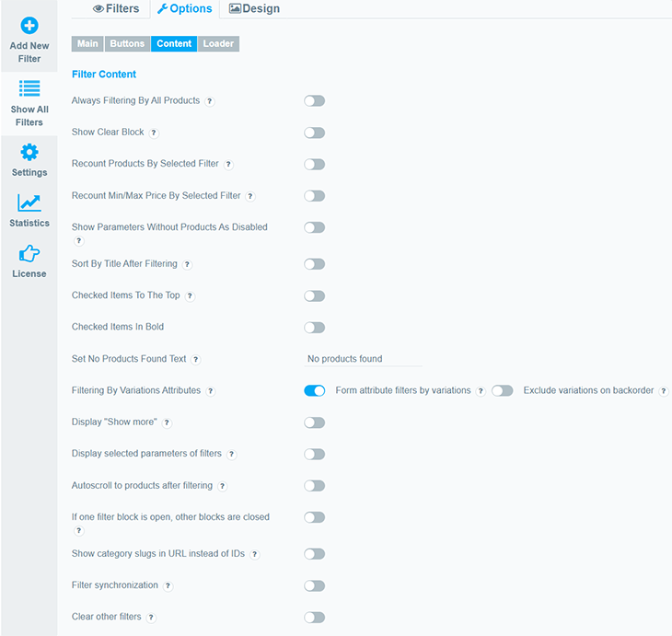Click help icon for Checked Items To The Top
This screenshot has height=636, width=672.
click(x=190, y=296)
